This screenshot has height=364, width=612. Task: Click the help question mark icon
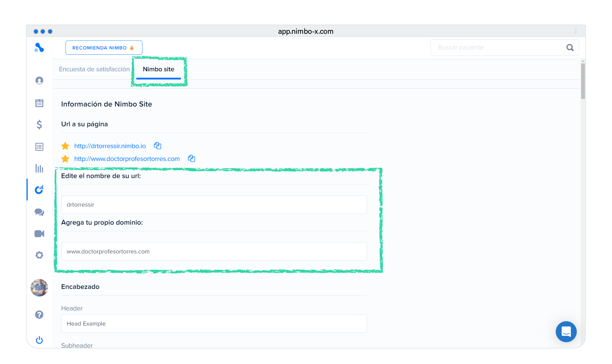click(39, 315)
